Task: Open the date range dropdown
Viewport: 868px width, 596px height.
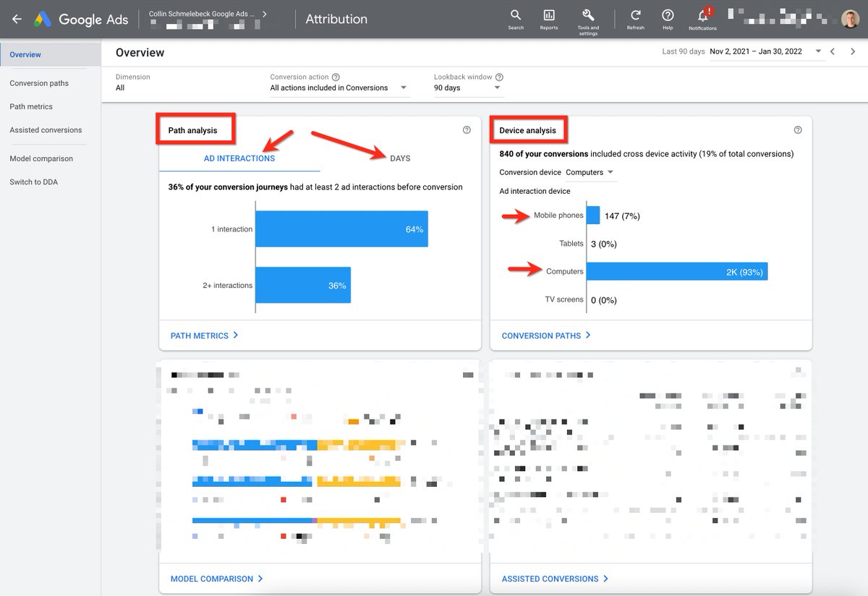Action: click(766, 52)
